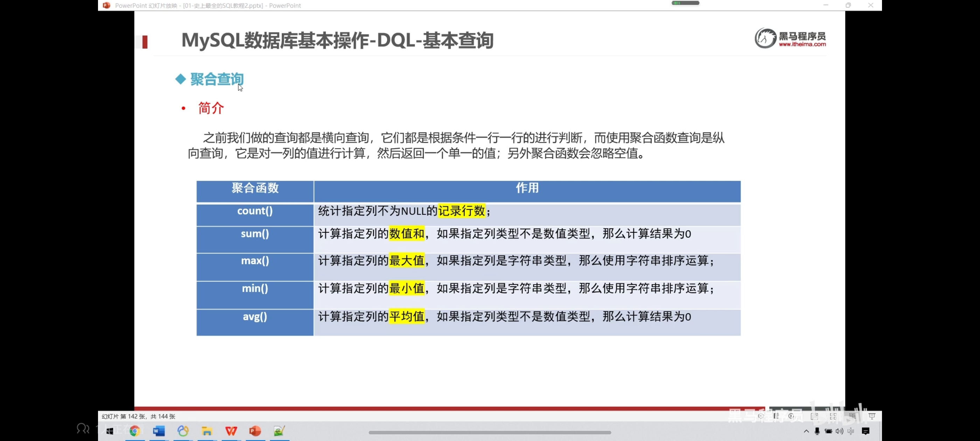Click the www.itheima.com logo link
Viewport: 980px width, 441px height.
(x=802, y=44)
